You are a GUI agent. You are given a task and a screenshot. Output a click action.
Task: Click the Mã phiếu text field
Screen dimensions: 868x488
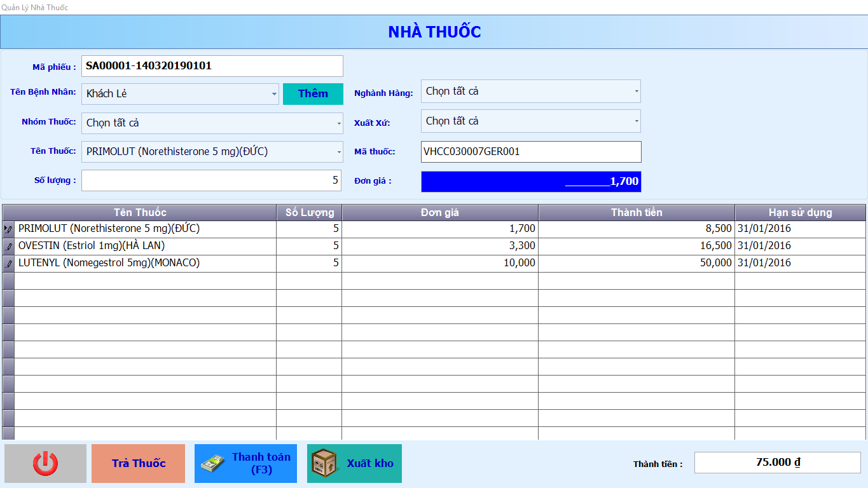click(212, 66)
